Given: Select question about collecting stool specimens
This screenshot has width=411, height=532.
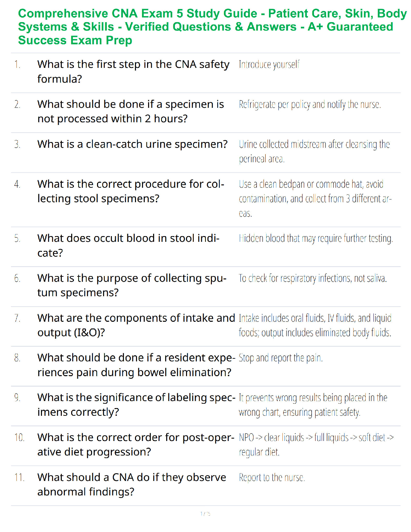Looking at the screenshot, I should coord(131,191).
